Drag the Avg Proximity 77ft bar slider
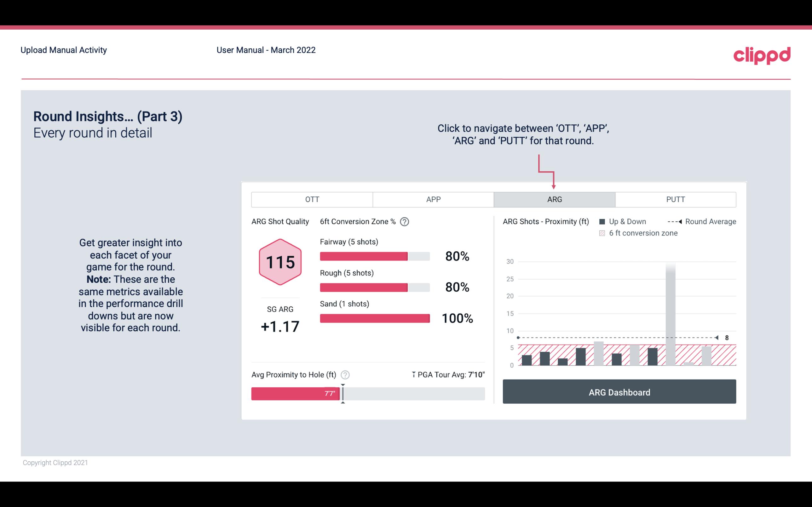 341,392
